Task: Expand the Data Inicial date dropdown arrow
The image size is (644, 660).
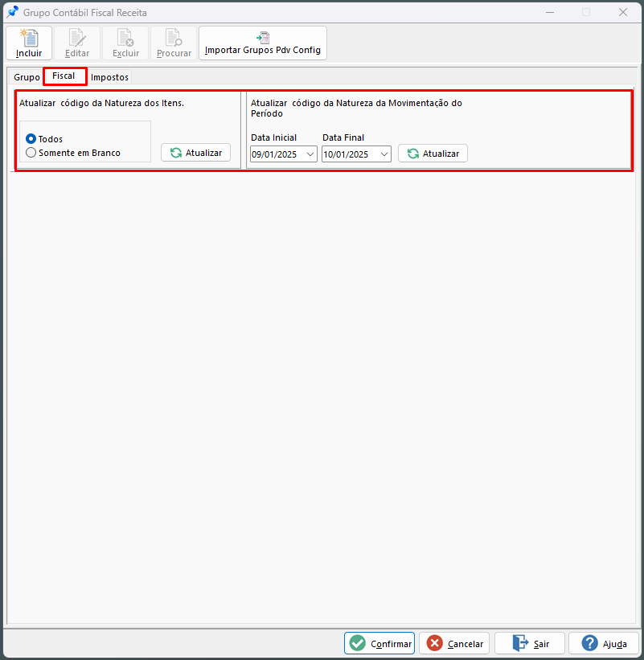Action: click(x=310, y=154)
